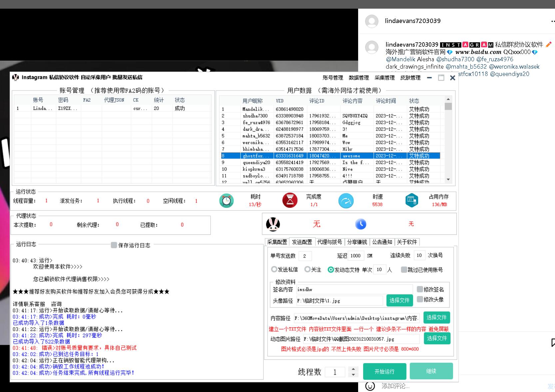The image size is (555, 392).
Task: Open the emoji picker in comment box
Action: click(x=370, y=386)
